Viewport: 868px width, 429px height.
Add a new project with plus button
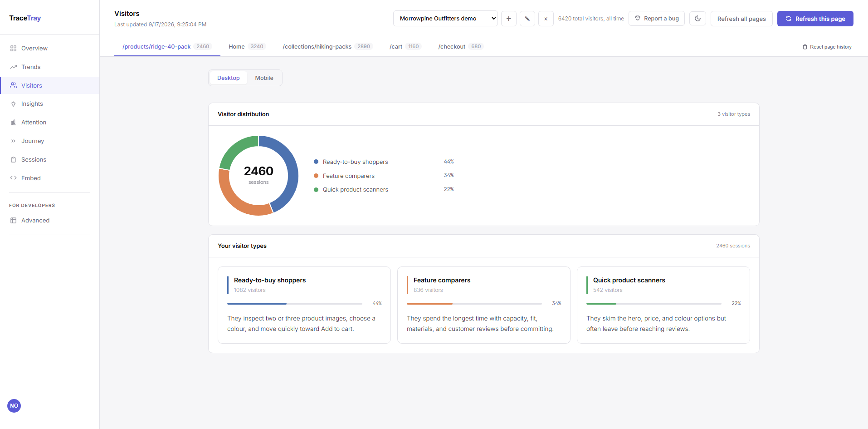pos(509,19)
